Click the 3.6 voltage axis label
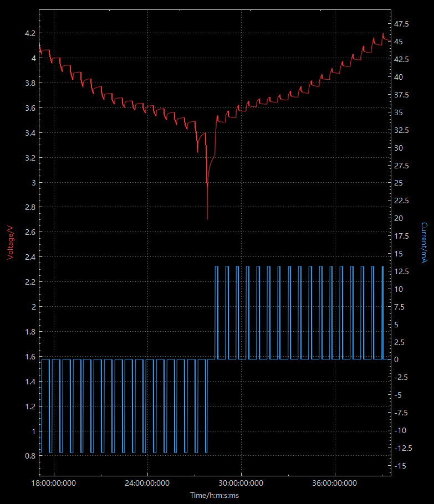434x504 pixels. 30,108
